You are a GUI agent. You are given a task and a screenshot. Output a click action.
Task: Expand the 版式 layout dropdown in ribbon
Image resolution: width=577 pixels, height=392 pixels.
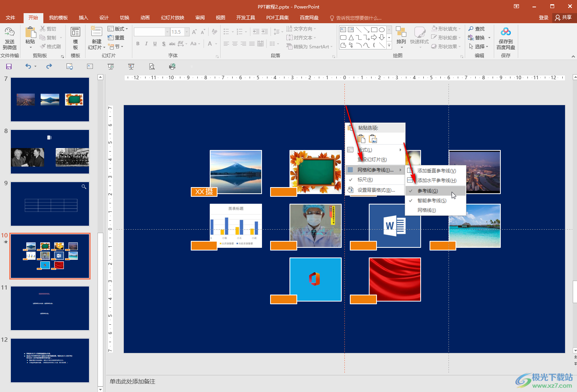tap(118, 29)
